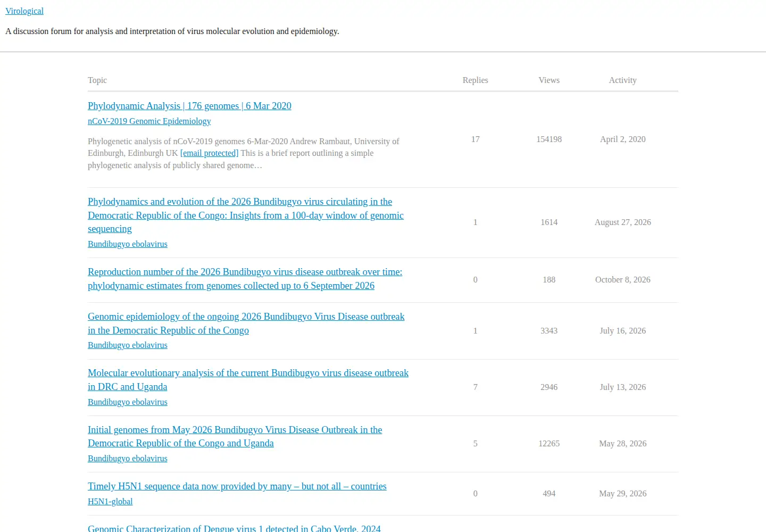Click the May 28, 2026 activity date
The height and width of the screenshot is (532, 766).
coord(623,444)
